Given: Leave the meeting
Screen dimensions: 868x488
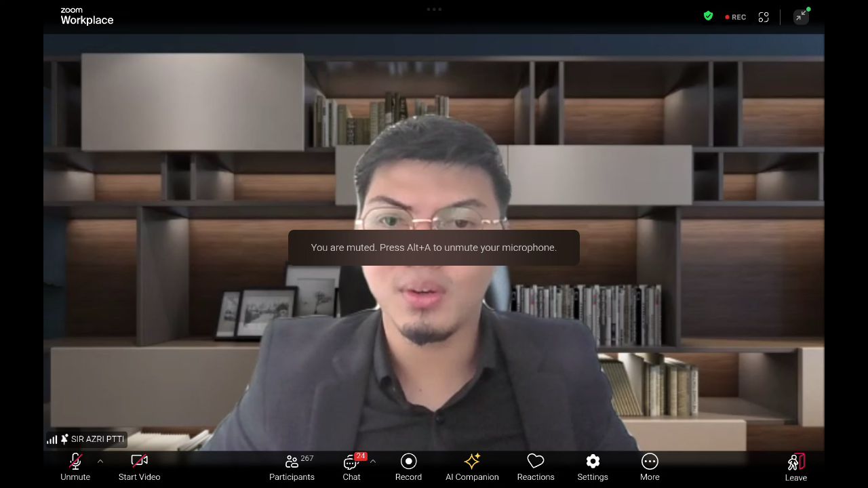Looking at the screenshot, I should coord(796,467).
